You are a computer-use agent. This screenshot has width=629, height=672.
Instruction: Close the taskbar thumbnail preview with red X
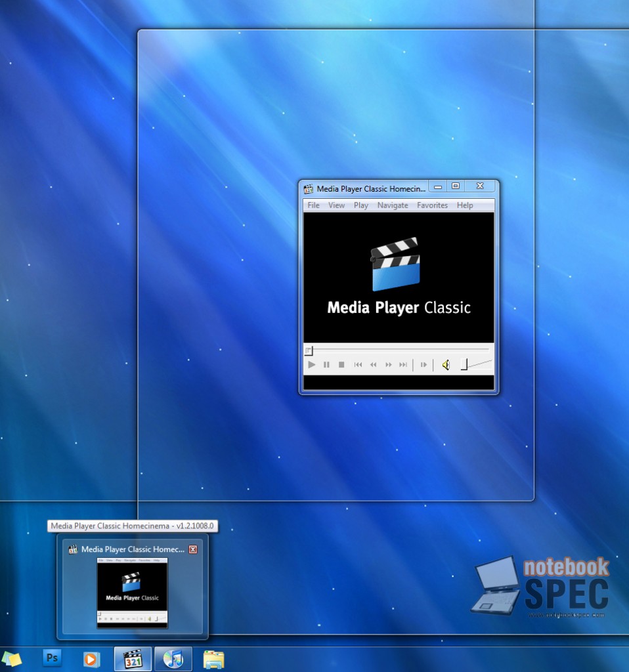point(194,549)
